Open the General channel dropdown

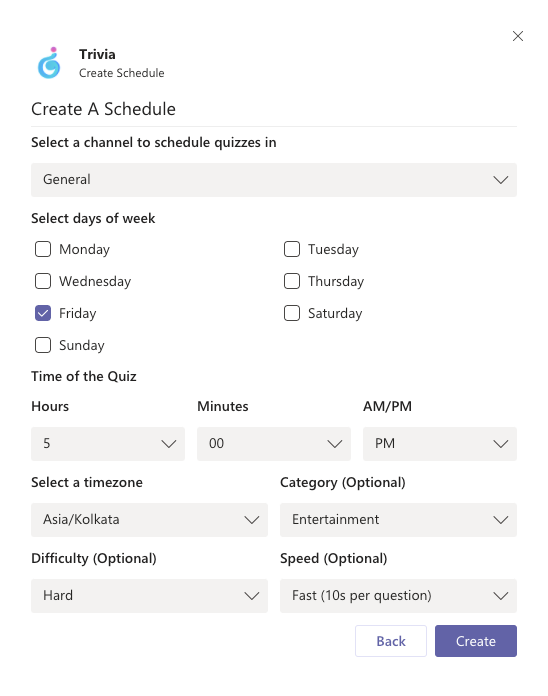(x=274, y=180)
